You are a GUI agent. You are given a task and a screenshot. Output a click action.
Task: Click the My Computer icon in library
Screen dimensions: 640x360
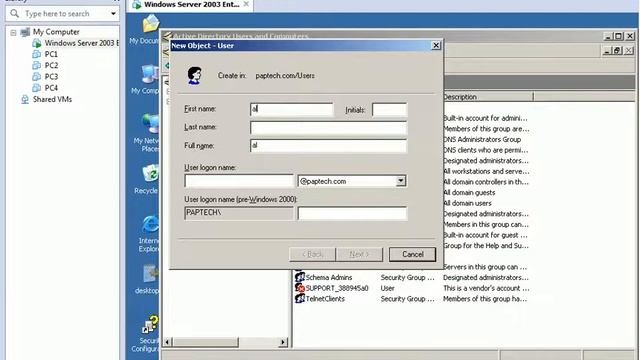click(25, 32)
